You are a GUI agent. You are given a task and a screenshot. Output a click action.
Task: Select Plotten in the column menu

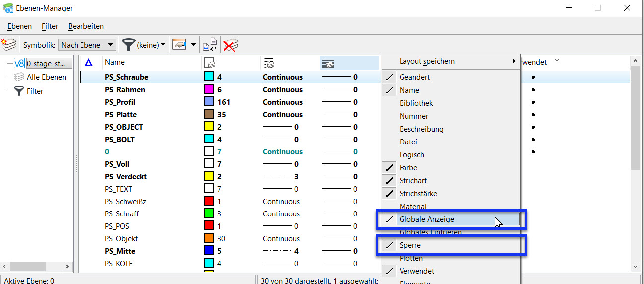(x=451, y=258)
